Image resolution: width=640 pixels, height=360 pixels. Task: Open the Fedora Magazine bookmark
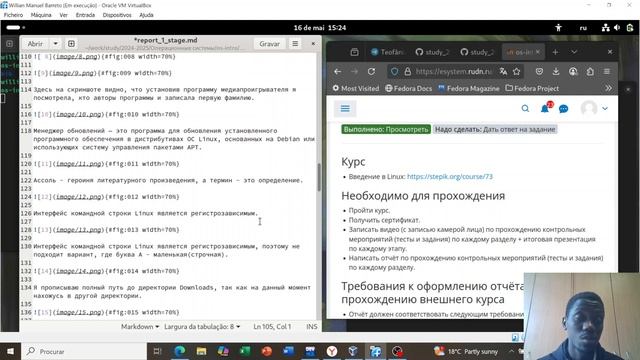pyautogui.click(x=469, y=88)
